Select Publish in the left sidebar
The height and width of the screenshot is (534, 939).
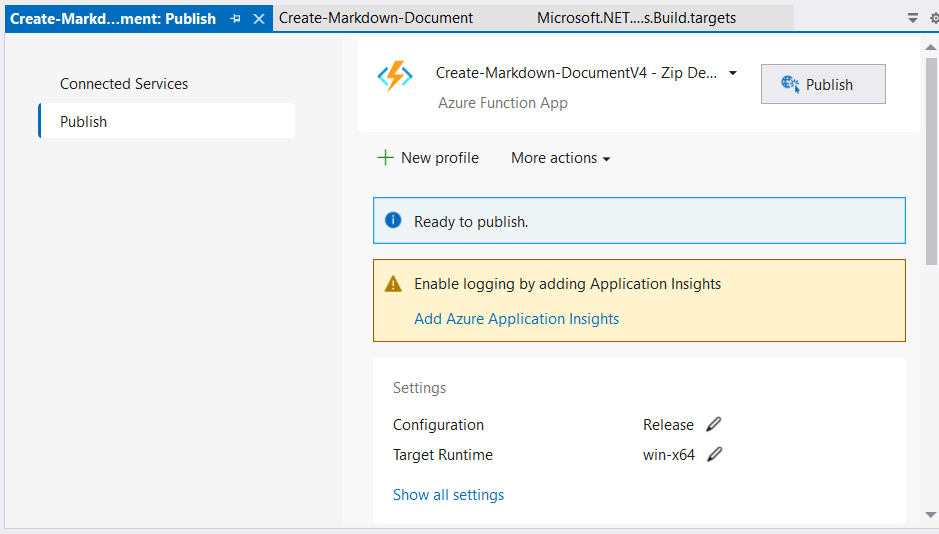(x=166, y=121)
